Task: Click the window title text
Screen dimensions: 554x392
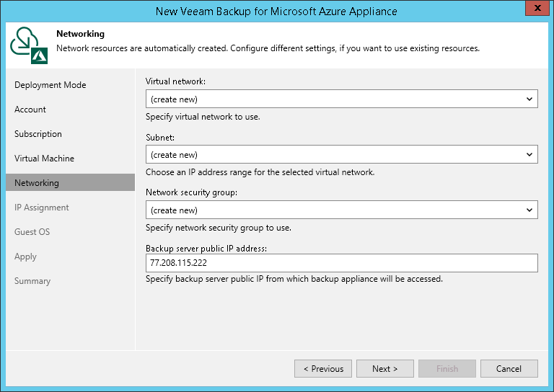Action: (276, 12)
